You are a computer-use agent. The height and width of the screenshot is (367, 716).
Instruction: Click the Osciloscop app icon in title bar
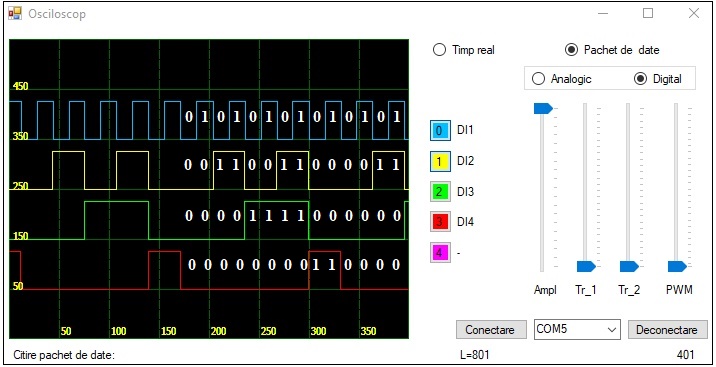pos(15,14)
